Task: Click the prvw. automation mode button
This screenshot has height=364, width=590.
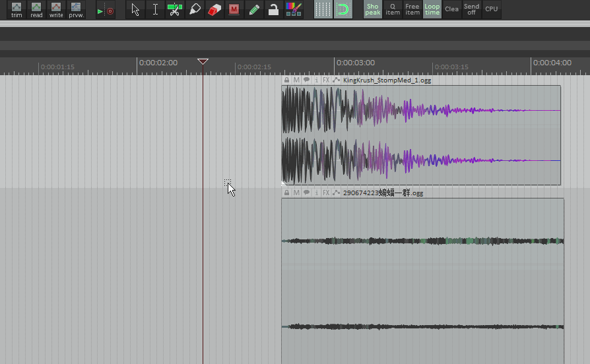Action: tap(76, 9)
